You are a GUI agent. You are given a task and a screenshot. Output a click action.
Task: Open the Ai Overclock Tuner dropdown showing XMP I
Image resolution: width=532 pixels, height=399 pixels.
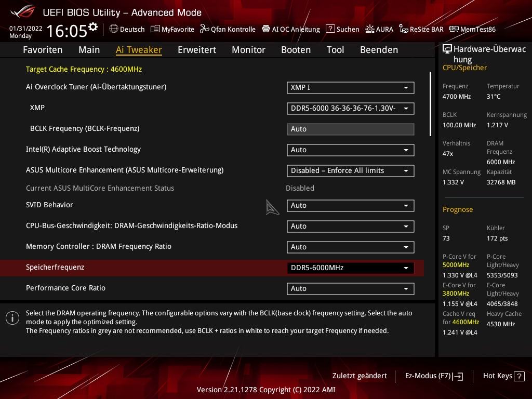(351, 87)
